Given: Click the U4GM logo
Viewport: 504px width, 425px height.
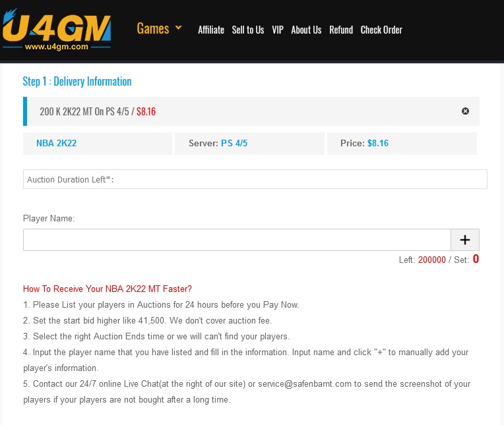Looking at the screenshot, I should tap(57, 30).
